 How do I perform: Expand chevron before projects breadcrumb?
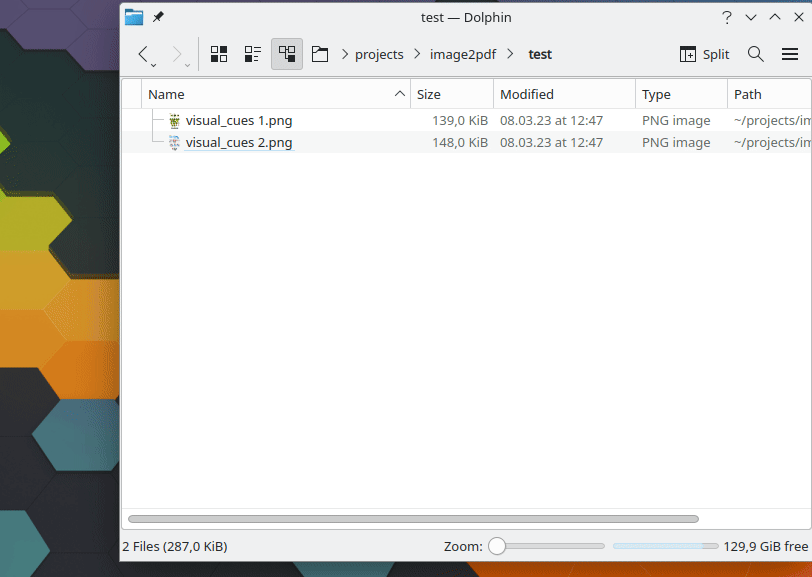point(345,54)
